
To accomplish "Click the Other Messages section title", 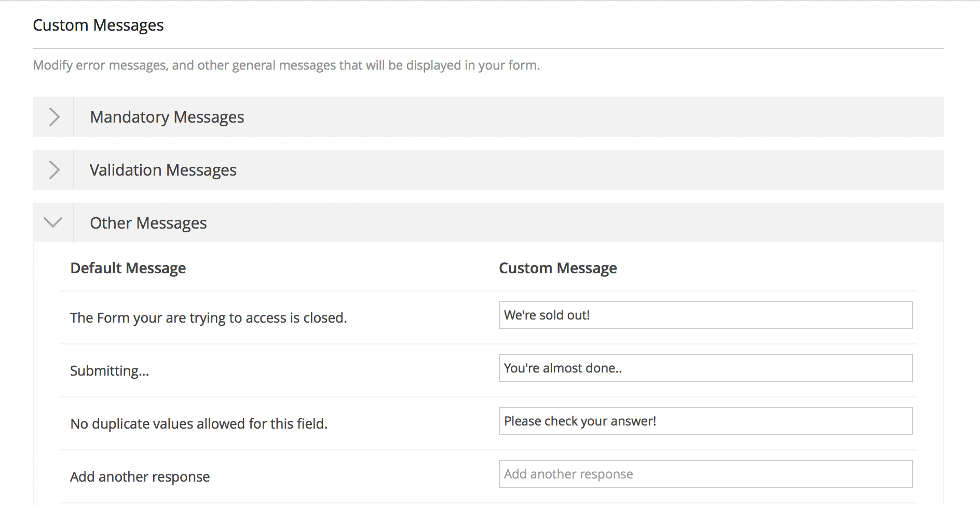I will coord(148,223).
